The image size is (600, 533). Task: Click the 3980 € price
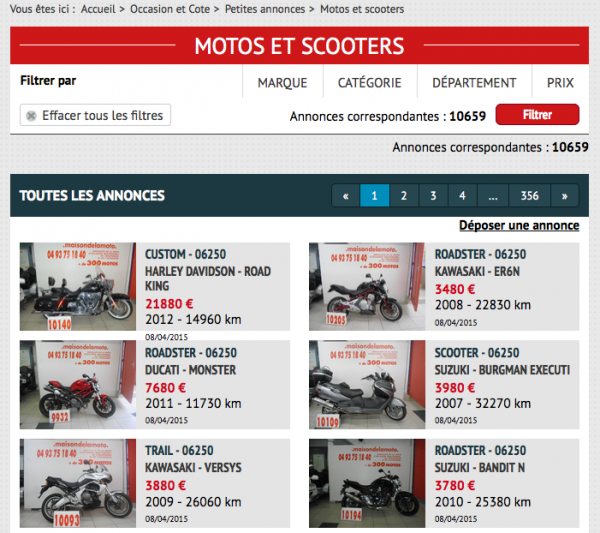click(x=455, y=388)
